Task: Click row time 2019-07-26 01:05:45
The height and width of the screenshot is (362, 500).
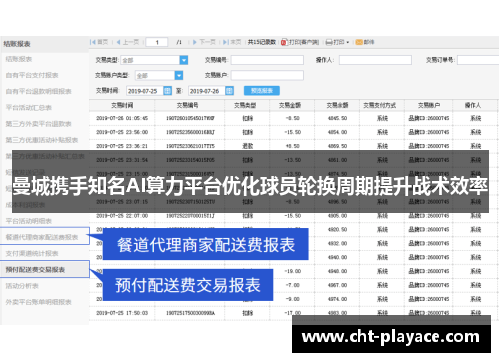Action: (x=122, y=118)
